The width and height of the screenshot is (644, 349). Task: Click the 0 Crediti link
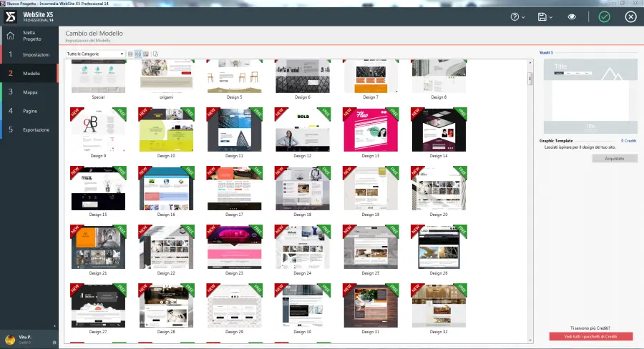pos(628,141)
